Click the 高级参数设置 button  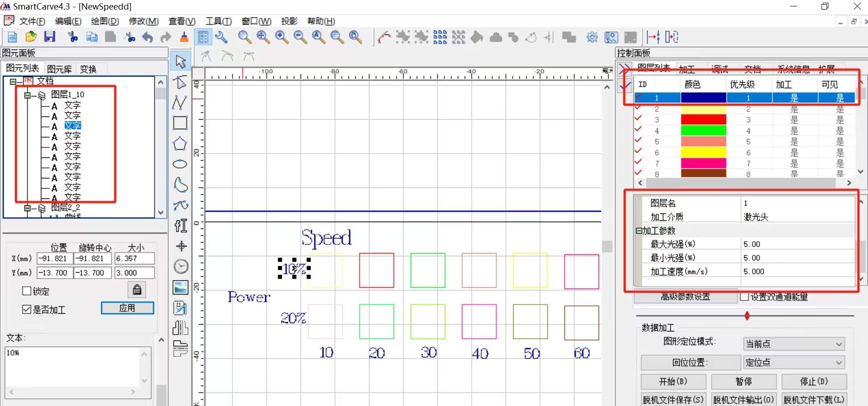click(685, 297)
